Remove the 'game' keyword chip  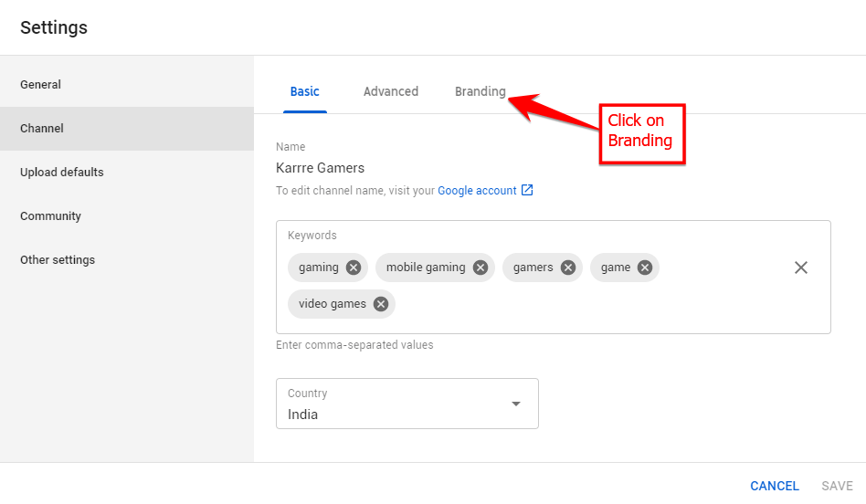click(x=645, y=268)
